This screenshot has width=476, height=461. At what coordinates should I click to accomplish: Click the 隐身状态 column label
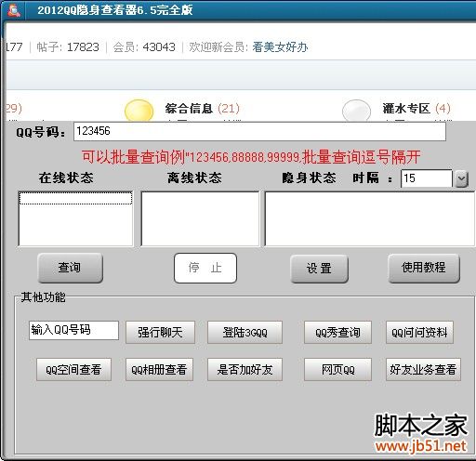pyautogui.click(x=309, y=178)
